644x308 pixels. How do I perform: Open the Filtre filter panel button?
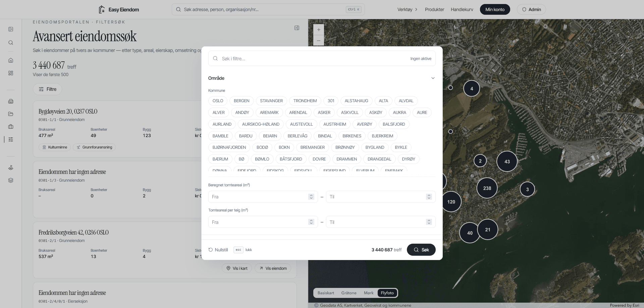pyautogui.click(x=47, y=89)
